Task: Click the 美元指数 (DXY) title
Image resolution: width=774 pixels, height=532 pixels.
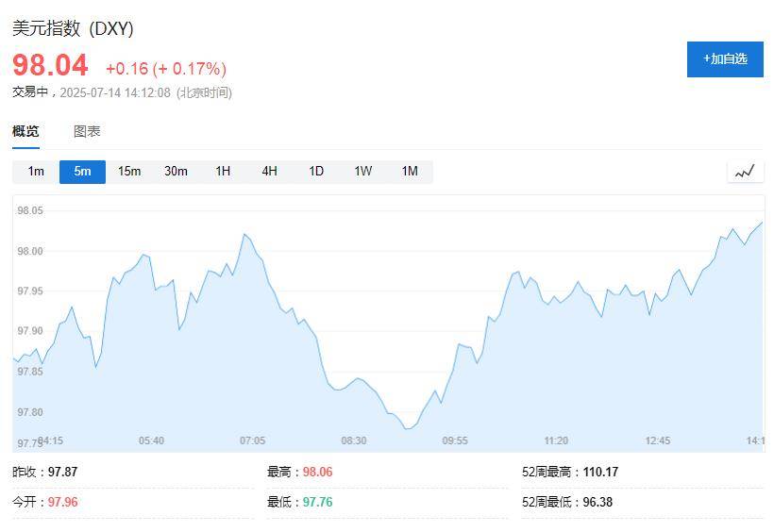Action: (x=74, y=29)
